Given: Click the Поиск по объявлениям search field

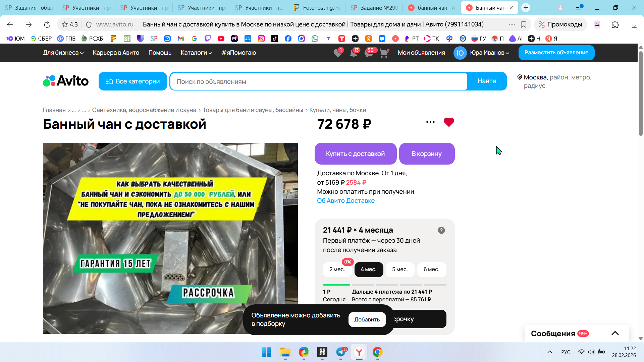Looking at the screenshot, I should [318, 81].
